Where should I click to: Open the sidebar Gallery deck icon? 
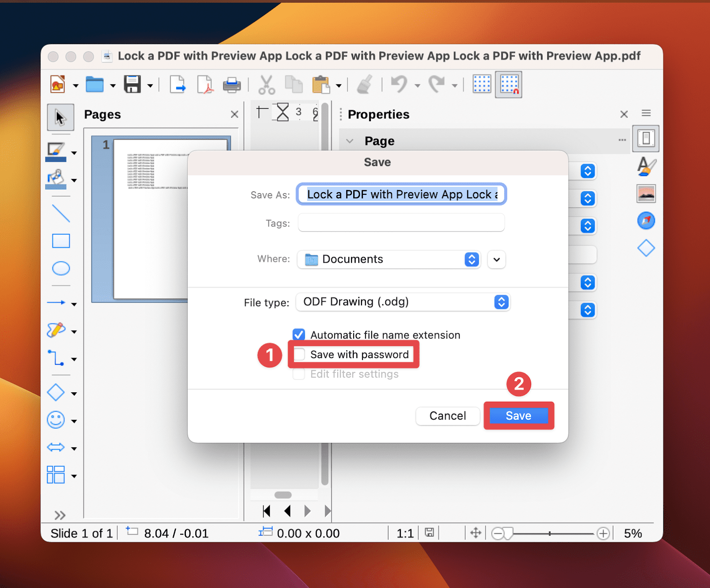click(x=646, y=193)
